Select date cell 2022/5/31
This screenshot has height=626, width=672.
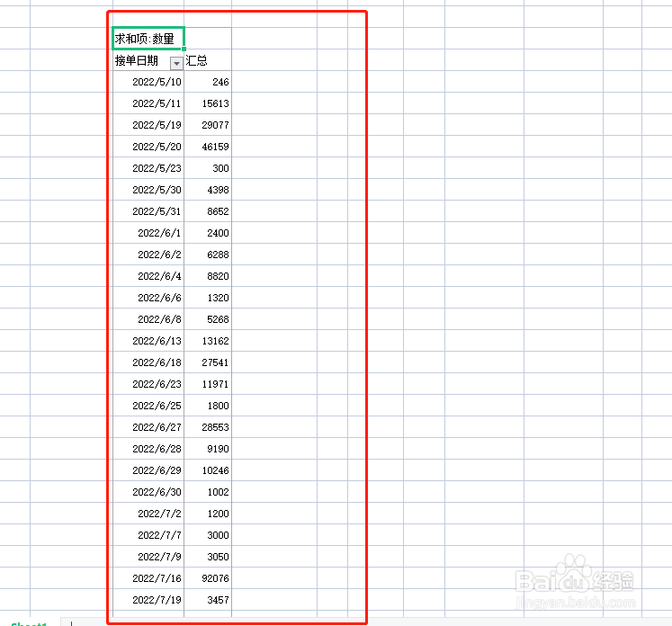point(148,211)
